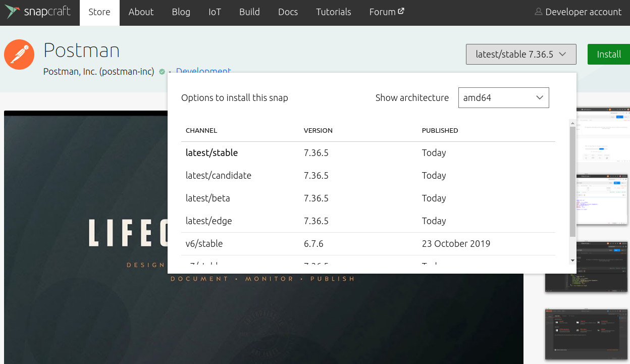
Task: Click the Developer account user icon
Action: coord(539,12)
